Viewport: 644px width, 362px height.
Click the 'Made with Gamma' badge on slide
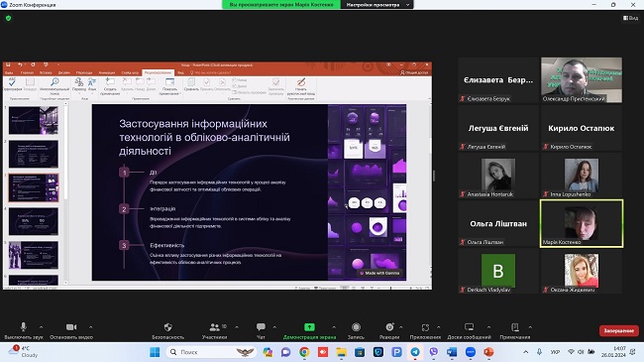click(379, 273)
